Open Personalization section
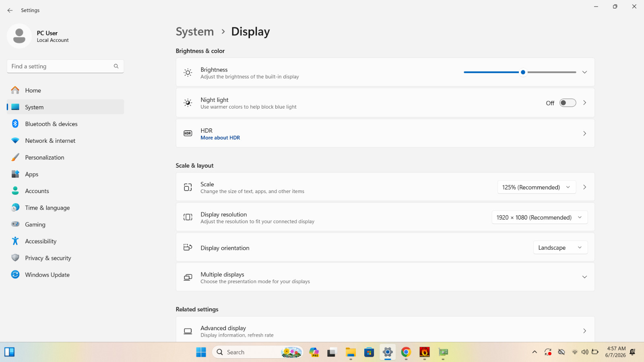 click(x=65, y=158)
